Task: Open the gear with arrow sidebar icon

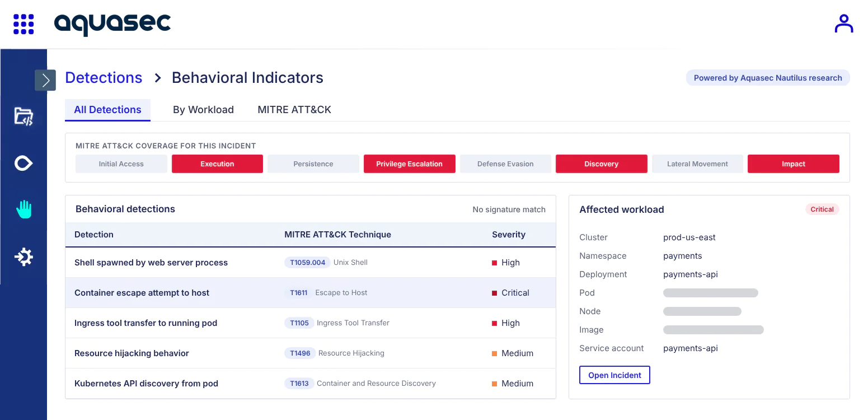Action: click(x=24, y=257)
